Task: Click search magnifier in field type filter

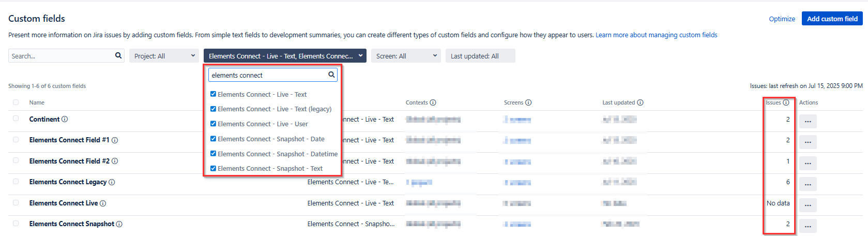Action: pyautogui.click(x=331, y=75)
